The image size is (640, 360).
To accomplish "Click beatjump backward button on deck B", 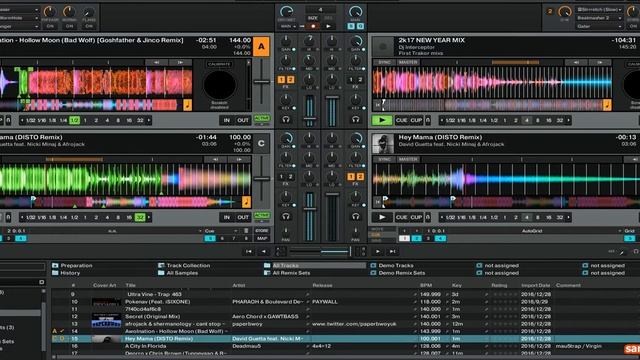I will tap(576, 62).
